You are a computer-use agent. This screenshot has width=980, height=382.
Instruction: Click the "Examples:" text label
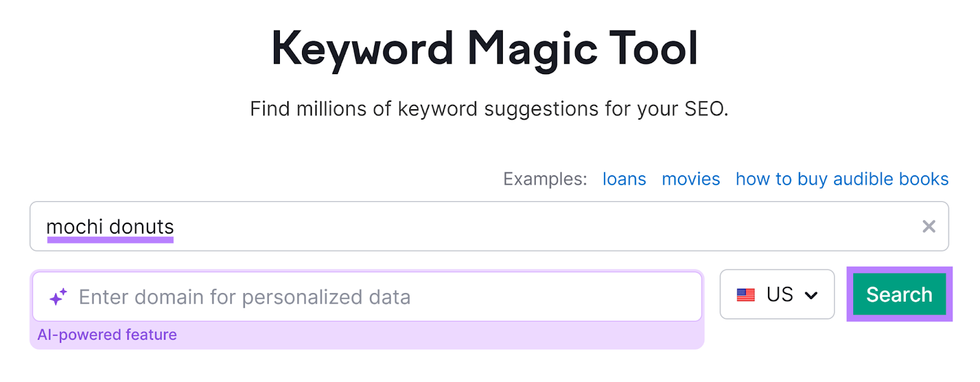click(x=544, y=178)
